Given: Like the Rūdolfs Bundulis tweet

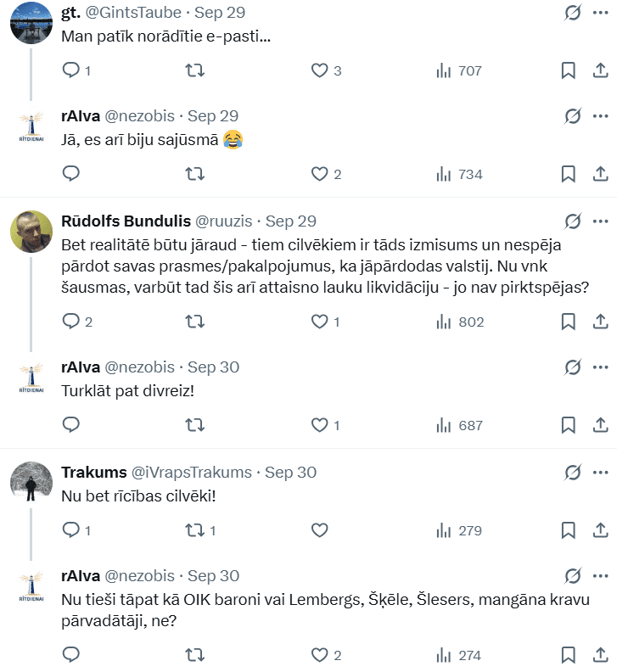Looking at the screenshot, I should 319,322.
